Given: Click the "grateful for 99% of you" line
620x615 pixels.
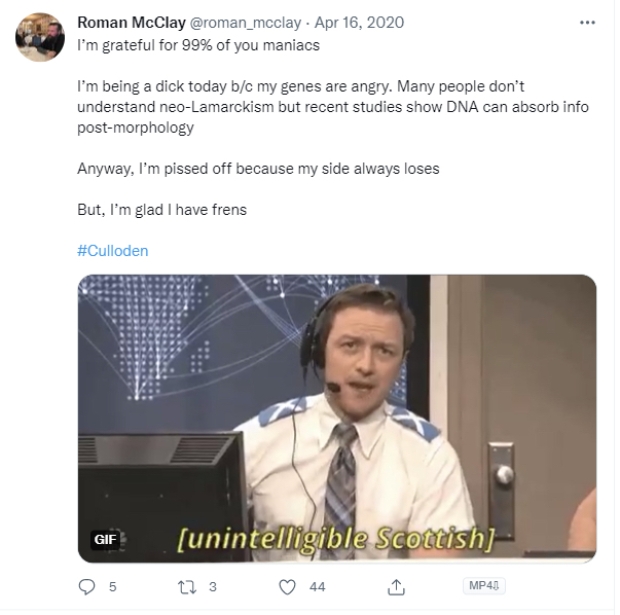Looking at the screenshot, I should pyautogui.click(x=198, y=45).
